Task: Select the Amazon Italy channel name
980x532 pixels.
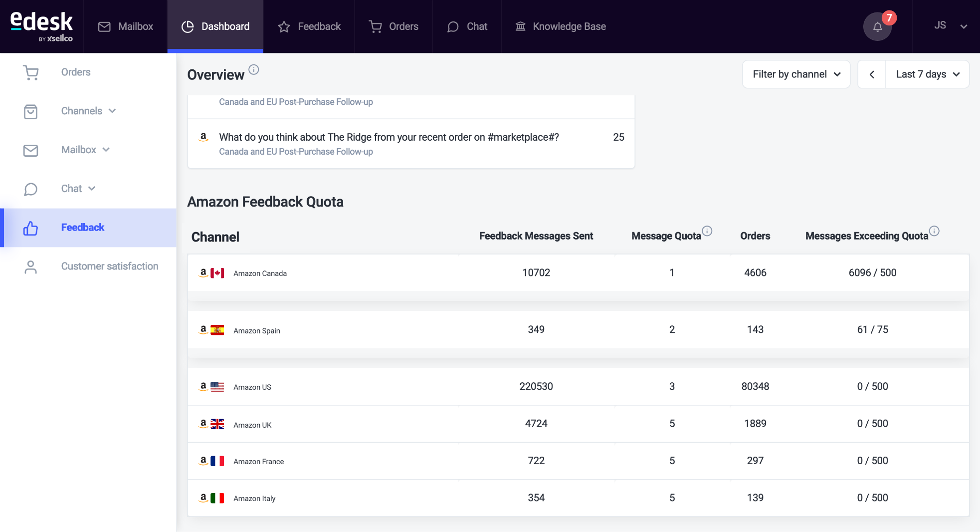Action: (x=254, y=499)
